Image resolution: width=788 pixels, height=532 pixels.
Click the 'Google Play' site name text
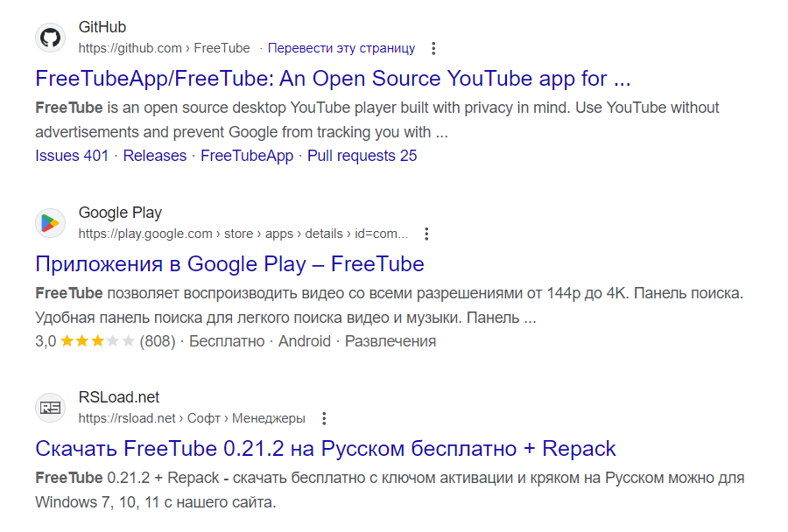pyautogui.click(x=120, y=213)
